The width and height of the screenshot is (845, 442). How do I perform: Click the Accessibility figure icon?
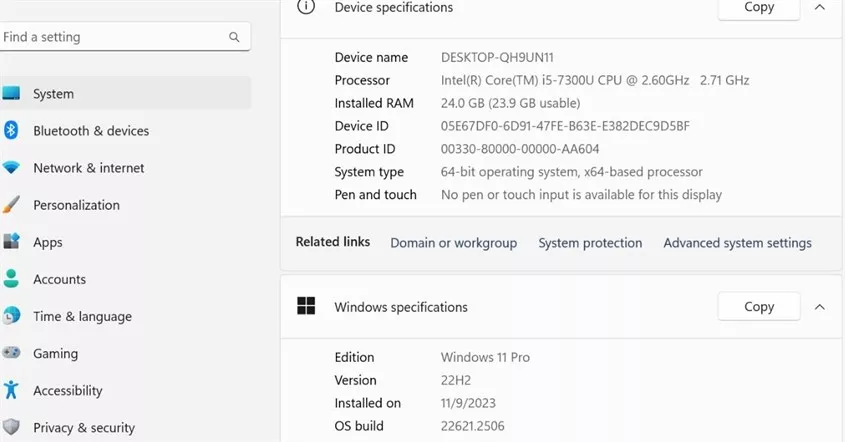coord(11,390)
